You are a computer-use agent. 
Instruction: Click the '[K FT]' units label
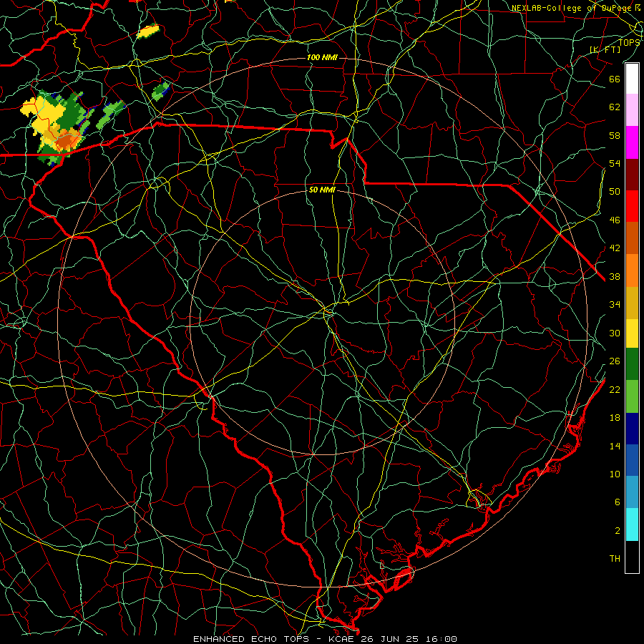[x=605, y=49]
